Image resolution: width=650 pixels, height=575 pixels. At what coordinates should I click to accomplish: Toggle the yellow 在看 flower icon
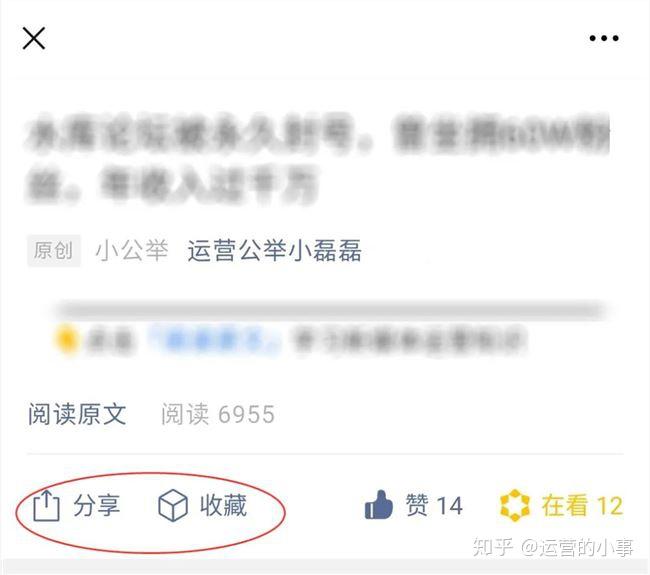click(514, 505)
